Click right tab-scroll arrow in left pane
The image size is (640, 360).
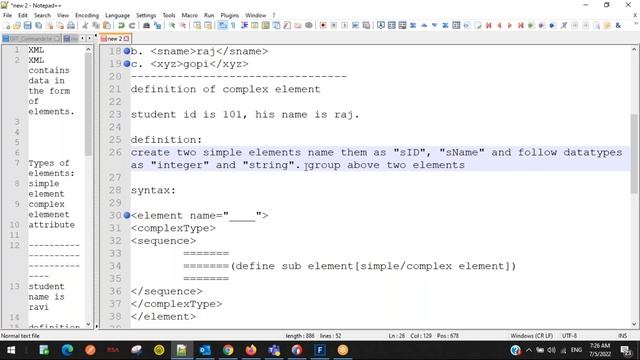click(x=89, y=38)
